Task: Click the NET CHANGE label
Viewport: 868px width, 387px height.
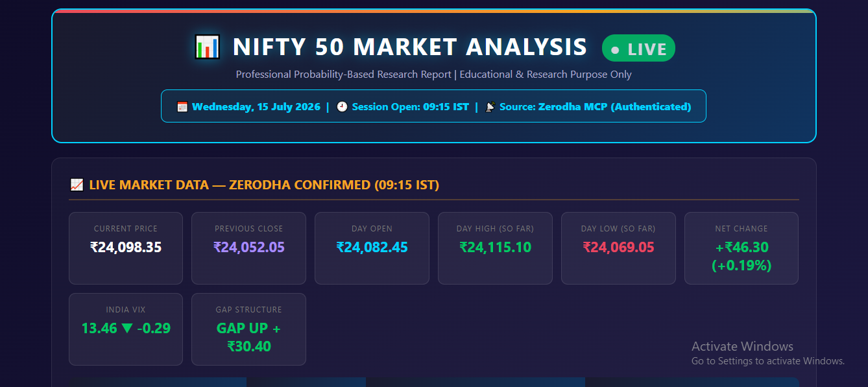Action: (x=741, y=229)
